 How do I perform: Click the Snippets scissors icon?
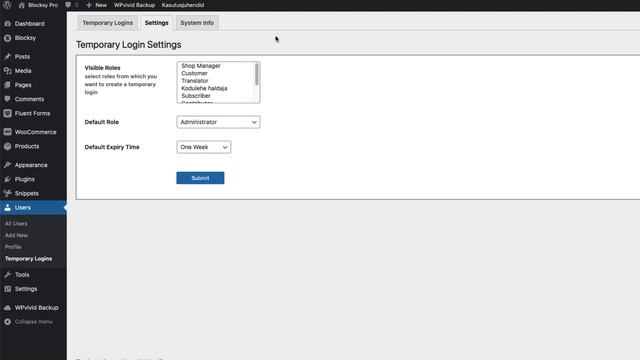pos(7,193)
